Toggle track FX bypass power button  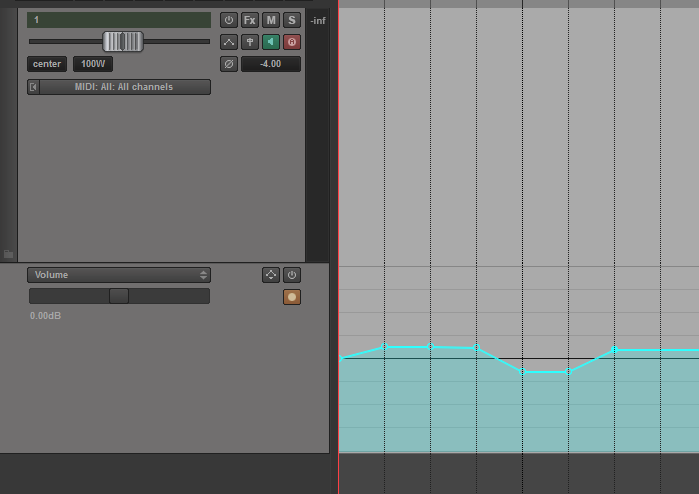click(229, 20)
